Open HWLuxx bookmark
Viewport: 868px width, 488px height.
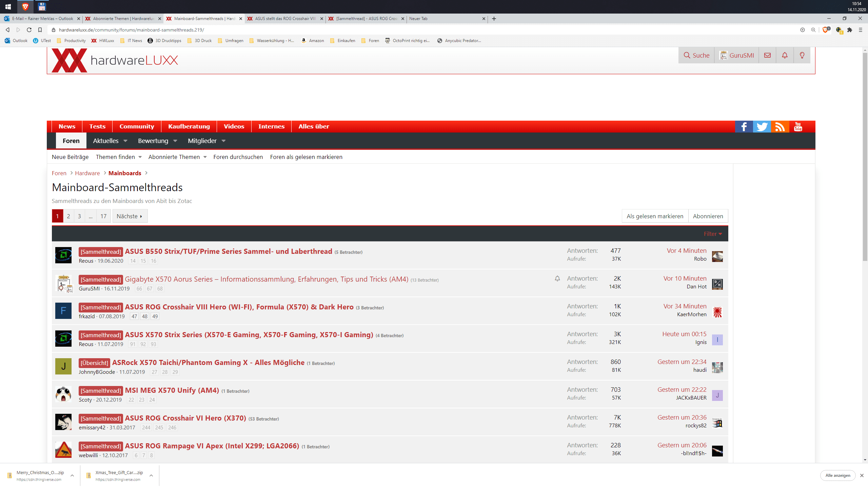[103, 41]
